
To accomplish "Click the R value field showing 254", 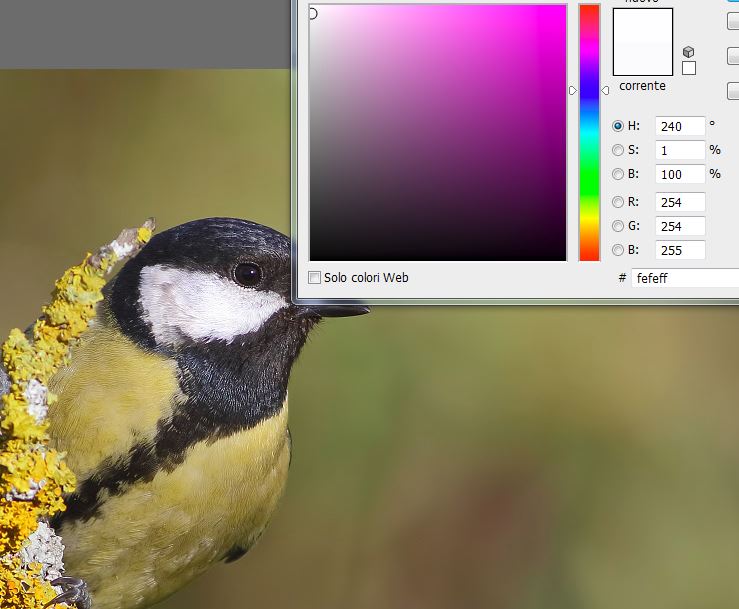I will pos(680,202).
